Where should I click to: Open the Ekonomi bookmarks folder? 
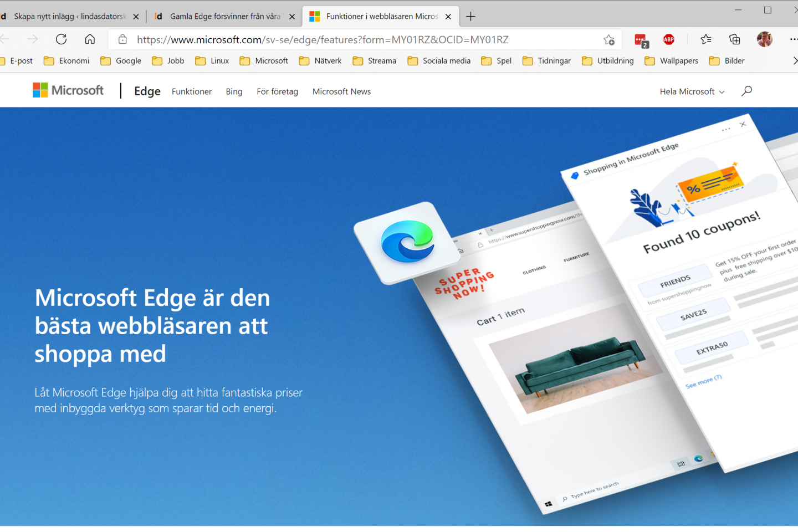pyautogui.click(x=66, y=61)
